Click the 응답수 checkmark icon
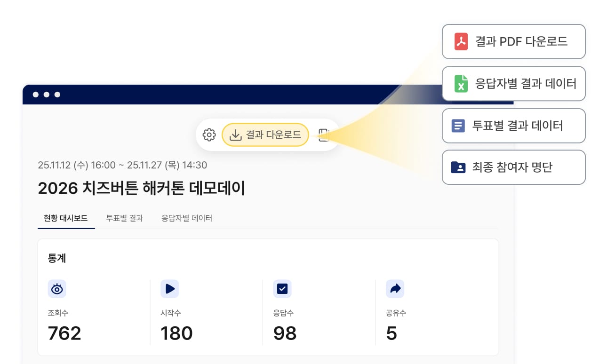607x364 pixels. coord(282,289)
